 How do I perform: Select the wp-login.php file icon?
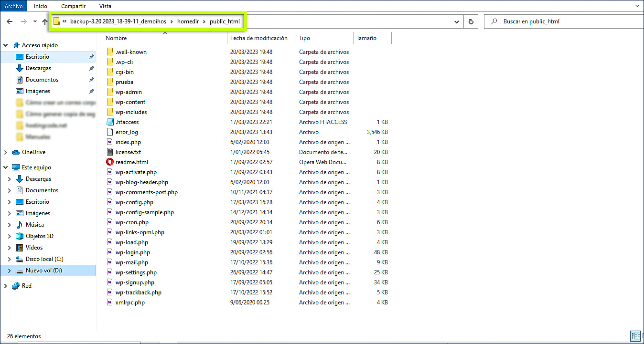[x=110, y=252]
